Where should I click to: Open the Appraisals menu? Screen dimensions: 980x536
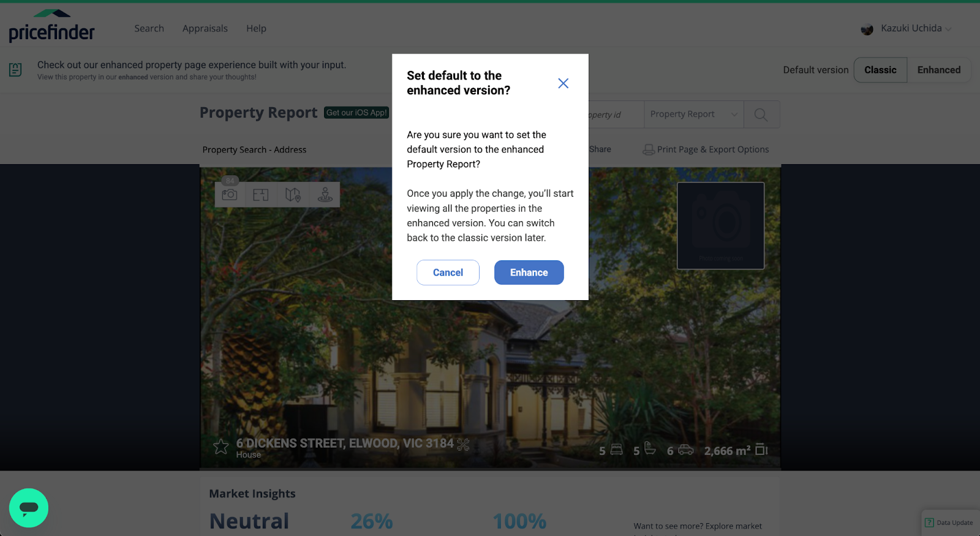pyautogui.click(x=205, y=28)
